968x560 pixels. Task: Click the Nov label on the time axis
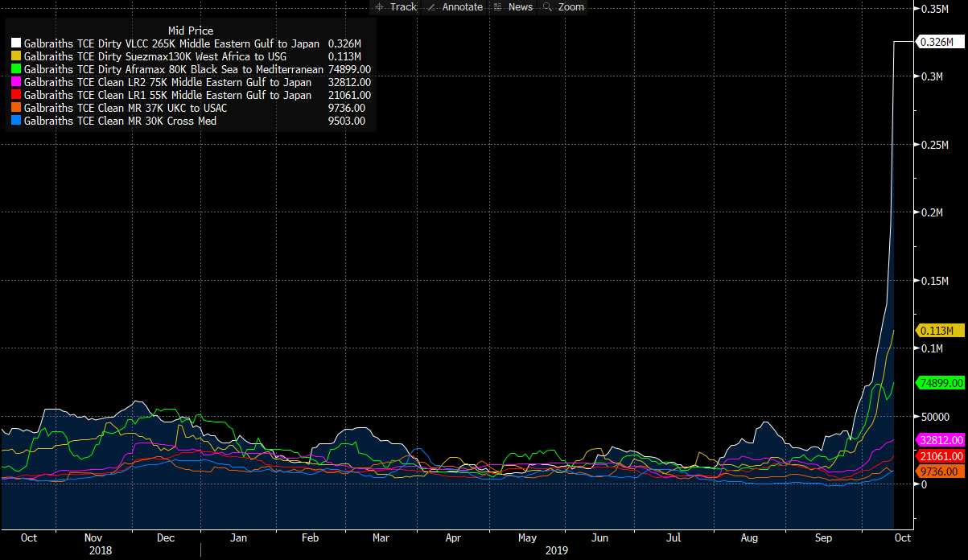93,537
